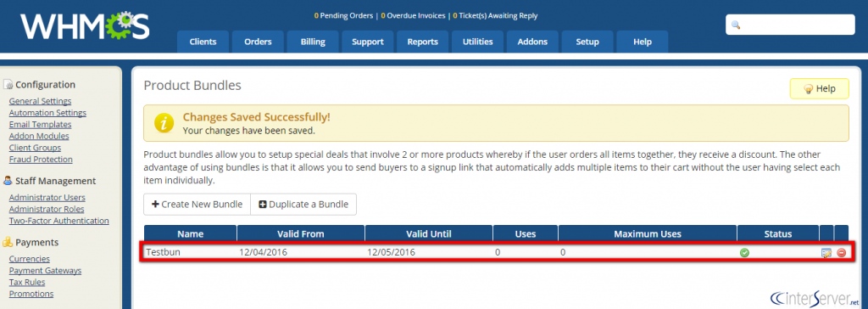Open Tax Rules link
The width and height of the screenshot is (868, 309).
[27, 283]
